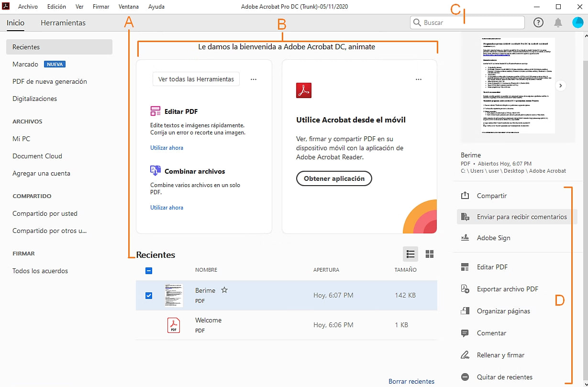
Task: Click the notifications bell icon
Action: pos(558,22)
